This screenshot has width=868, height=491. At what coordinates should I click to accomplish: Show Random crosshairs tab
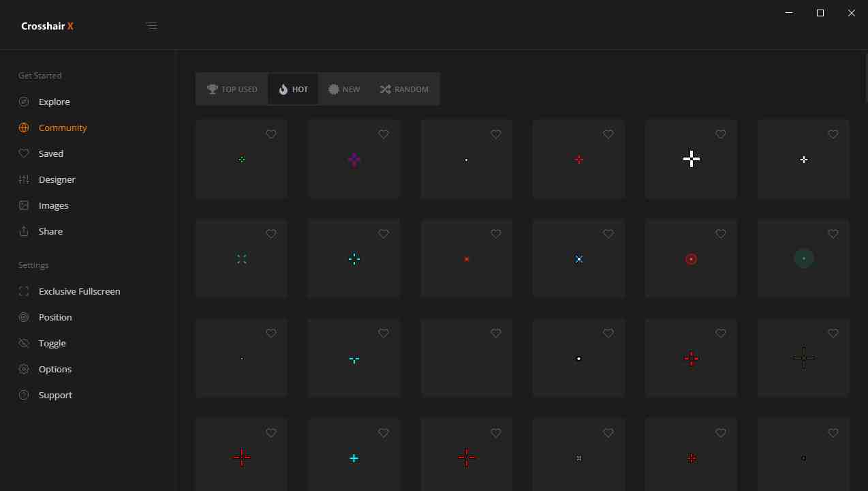click(404, 89)
